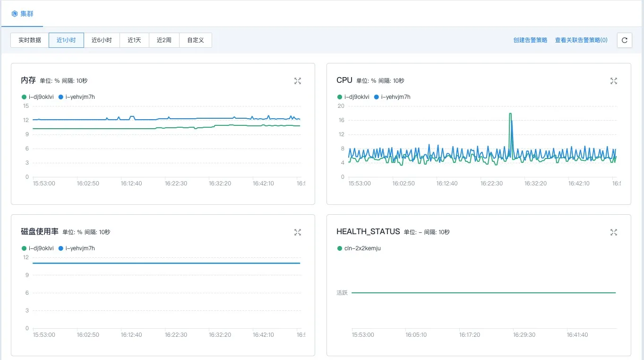Toggle i-dj9oklvi legend on CPU chart
The width and height of the screenshot is (644, 360).
[353, 97]
